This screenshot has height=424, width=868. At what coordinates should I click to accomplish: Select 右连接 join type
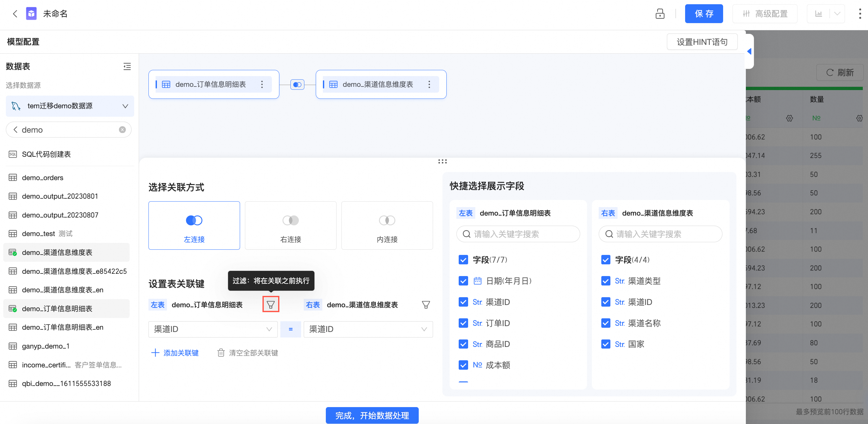tap(290, 225)
